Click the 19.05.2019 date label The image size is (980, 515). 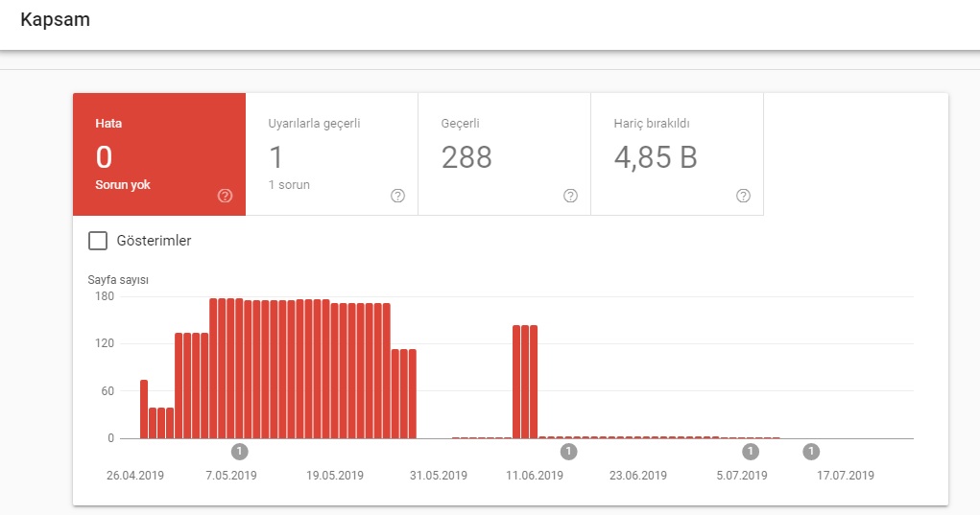[335, 476]
